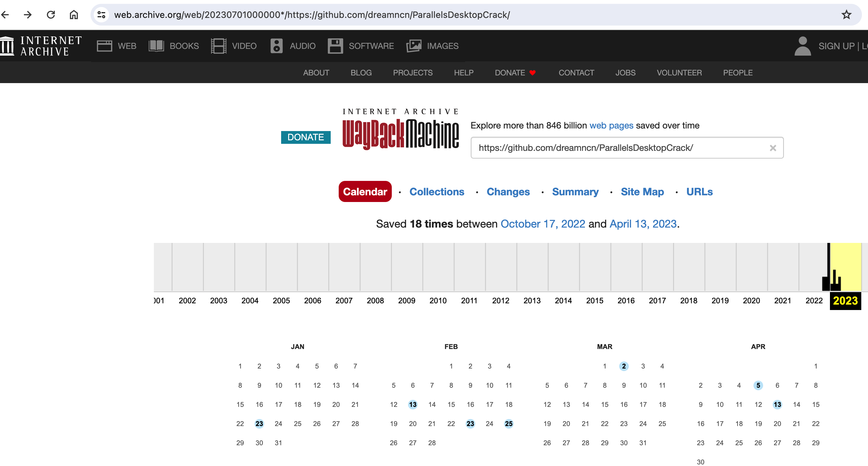The width and height of the screenshot is (868, 466).
Task: Open the Software floppy disk icon
Action: click(x=335, y=46)
